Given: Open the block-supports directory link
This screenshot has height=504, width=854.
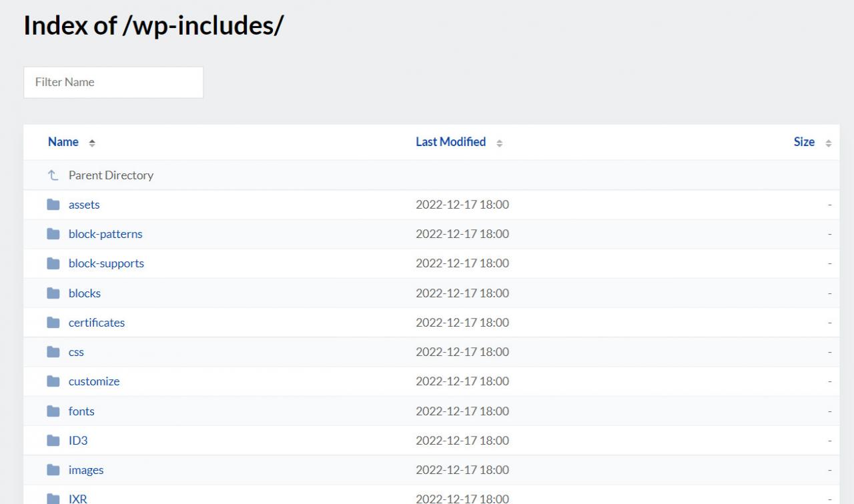Looking at the screenshot, I should click(106, 263).
